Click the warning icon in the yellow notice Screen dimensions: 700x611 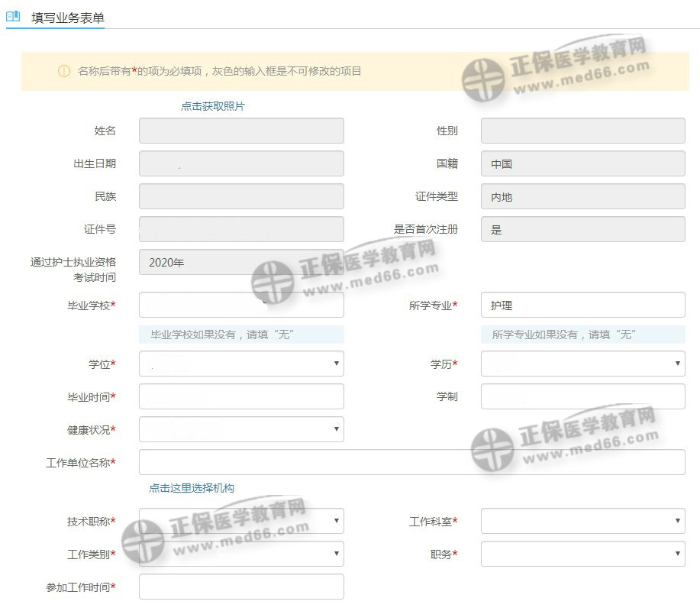[x=64, y=71]
